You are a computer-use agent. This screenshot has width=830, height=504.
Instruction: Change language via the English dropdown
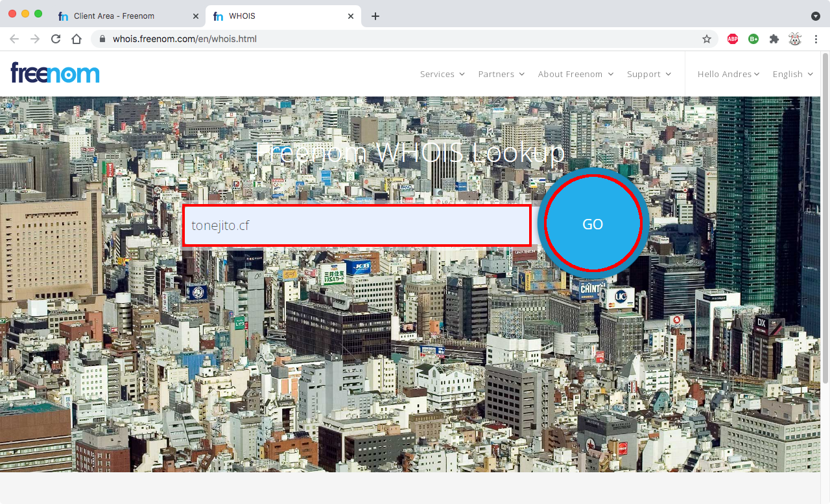(x=792, y=74)
